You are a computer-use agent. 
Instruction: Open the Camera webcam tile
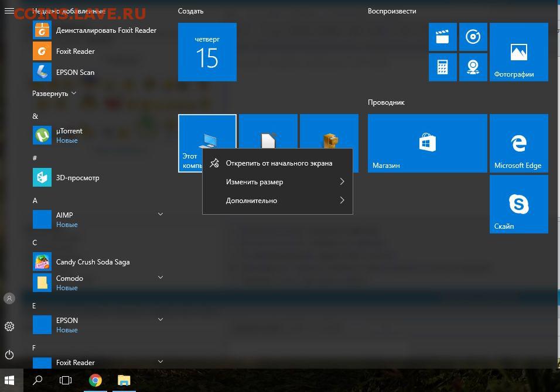pos(473,67)
